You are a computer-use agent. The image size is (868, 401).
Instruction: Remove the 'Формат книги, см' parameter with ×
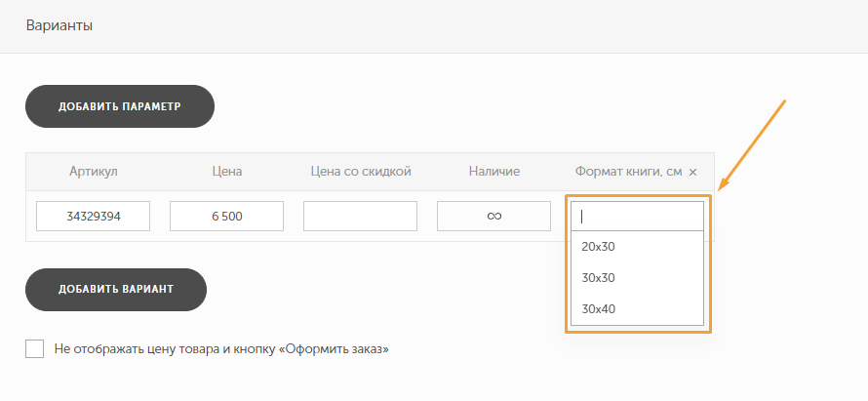coord(693,173)
